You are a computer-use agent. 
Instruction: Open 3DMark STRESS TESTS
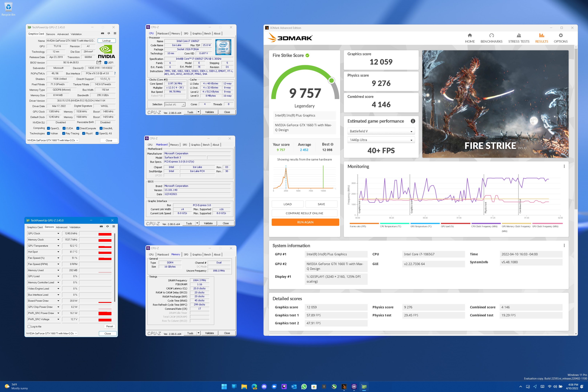tap(519, 38)
